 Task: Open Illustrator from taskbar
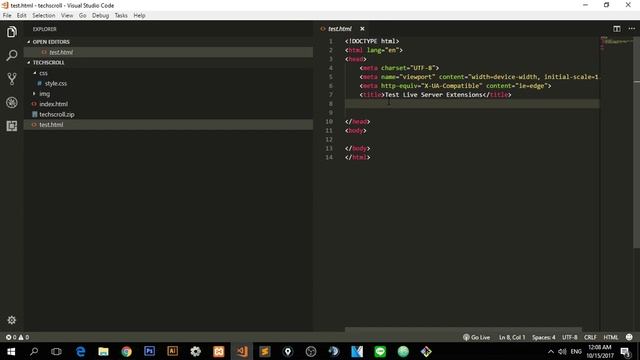(x=172, y=351)
